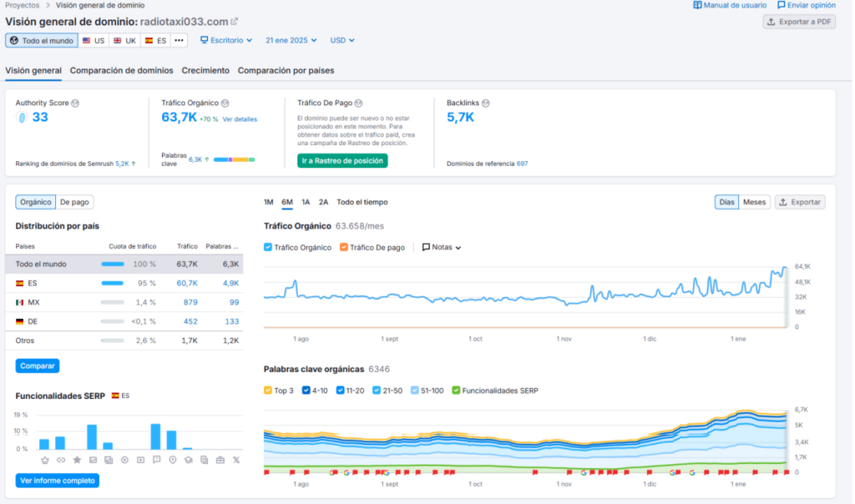The height and width of the screenshot is (504, 855).
Task: Select the 1M time range
Action: (x=269, y=202)
